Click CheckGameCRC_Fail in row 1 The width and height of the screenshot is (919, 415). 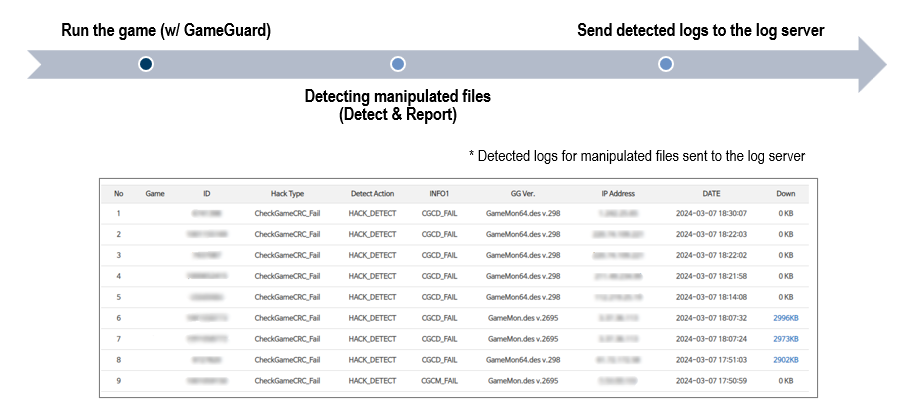(x=287, y=213)
